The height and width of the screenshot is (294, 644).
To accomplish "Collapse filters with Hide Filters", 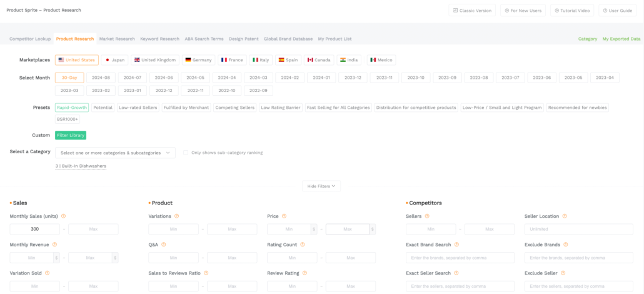I will tap(321, 186).
